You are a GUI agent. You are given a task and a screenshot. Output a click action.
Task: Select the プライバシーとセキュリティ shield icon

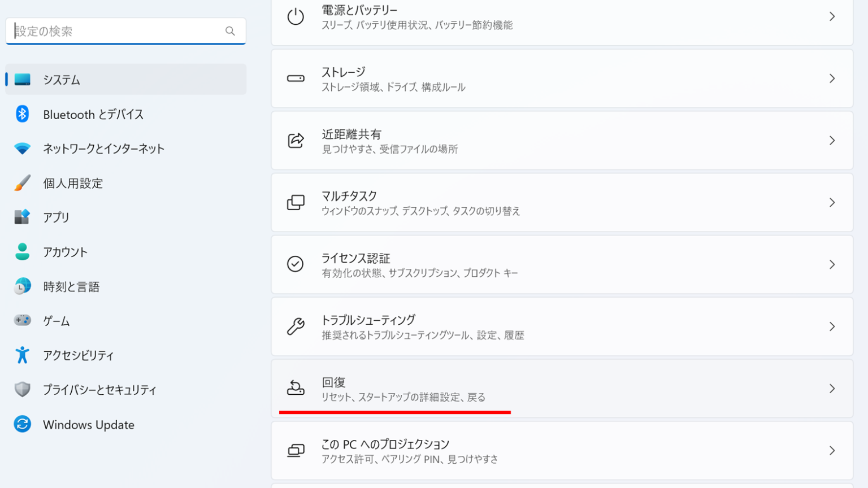[x=21, y=389]
